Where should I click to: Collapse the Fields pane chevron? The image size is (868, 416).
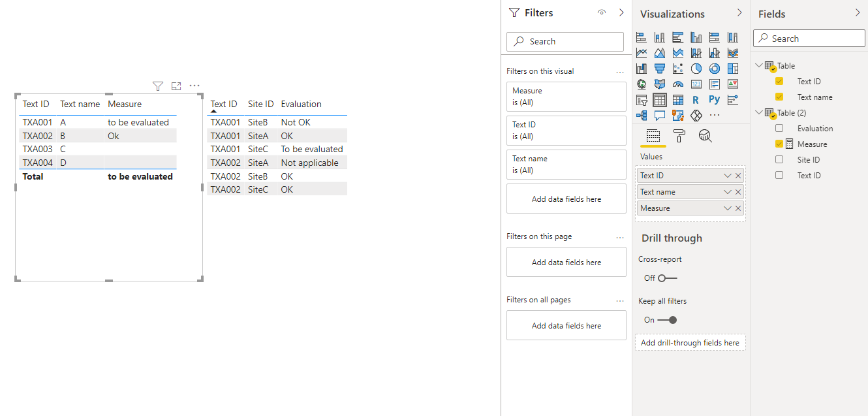coord(858,12)
